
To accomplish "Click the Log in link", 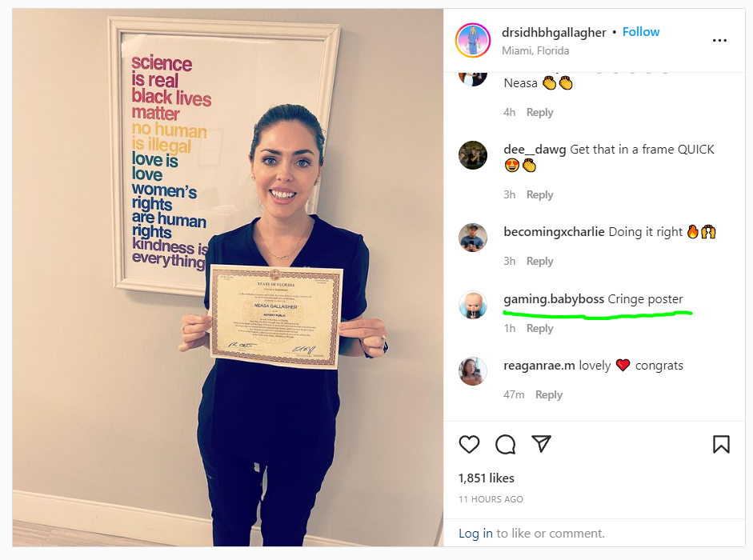I will click(475, 533).
